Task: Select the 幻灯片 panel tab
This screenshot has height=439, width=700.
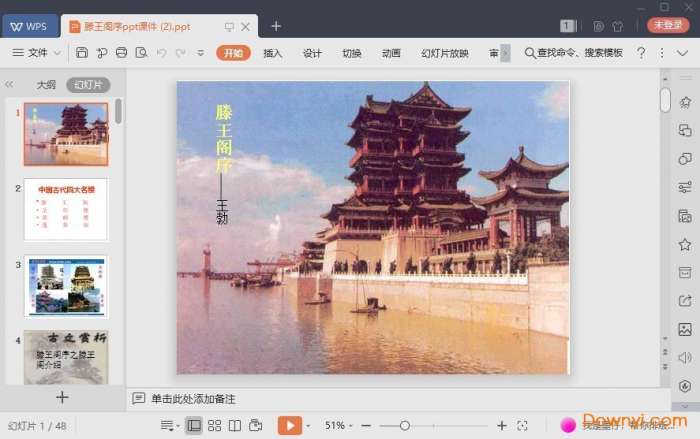Action: [88, 84]
